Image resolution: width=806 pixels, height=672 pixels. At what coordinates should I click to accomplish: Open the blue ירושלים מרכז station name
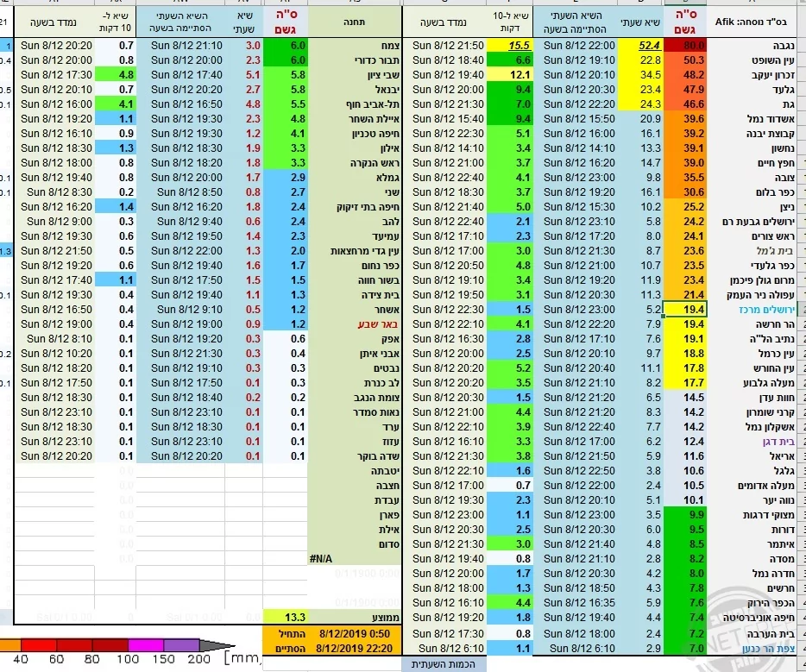click(756, 309)
